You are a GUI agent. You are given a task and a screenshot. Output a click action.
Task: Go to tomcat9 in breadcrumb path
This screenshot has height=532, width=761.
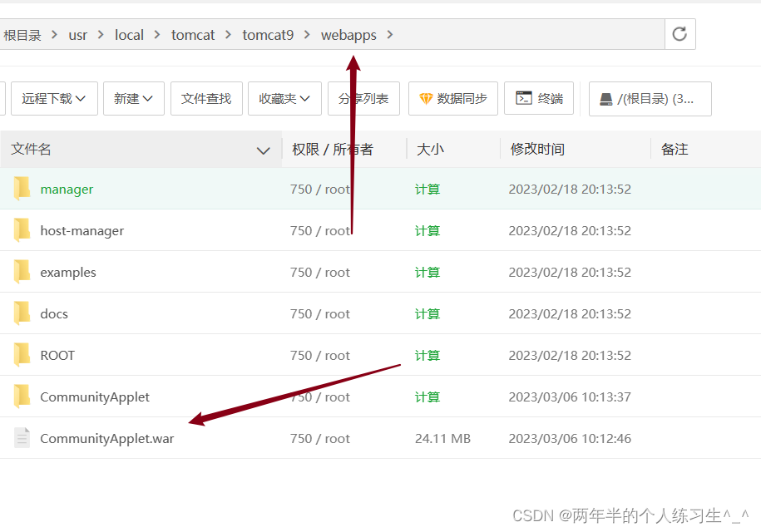click(x=268, y=35)
